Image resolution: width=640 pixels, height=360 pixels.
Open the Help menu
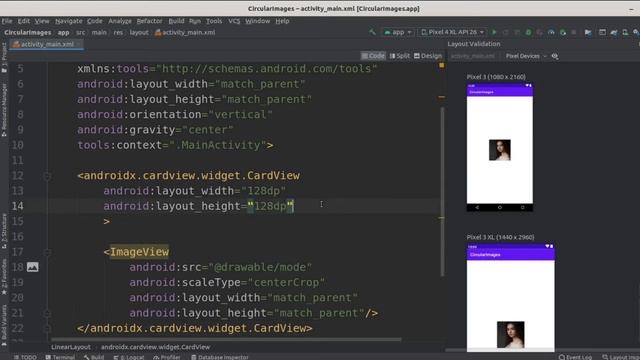[x=282, y=21]
